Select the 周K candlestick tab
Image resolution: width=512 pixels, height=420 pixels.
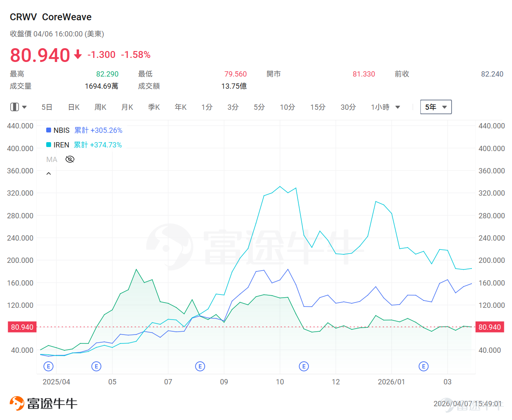[101, 107]
